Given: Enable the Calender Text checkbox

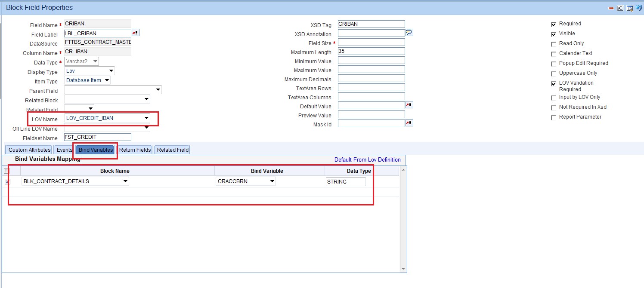Looking at the screenshot, I should coord(554,54).
